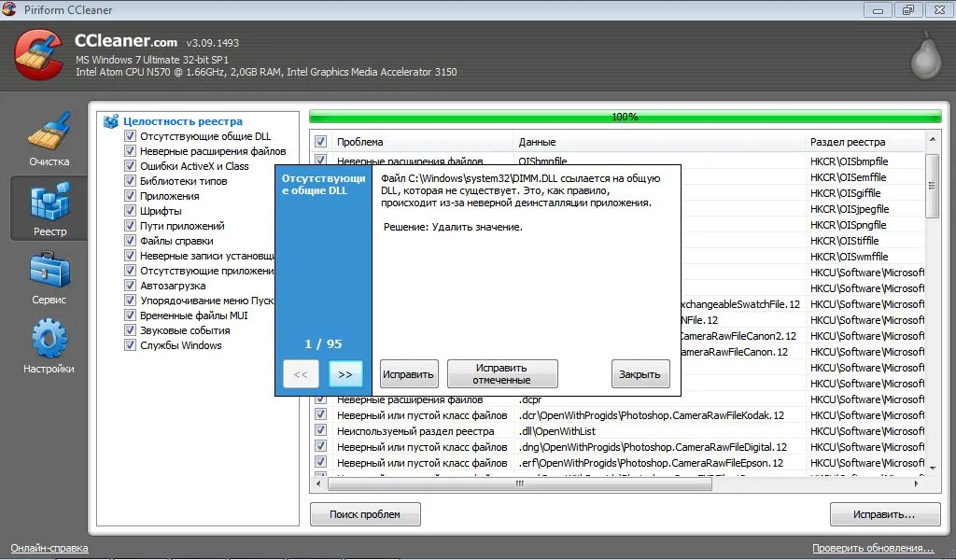Click Исправить отмеченные button
The image size is (956, 560).
tap(502, 374)
